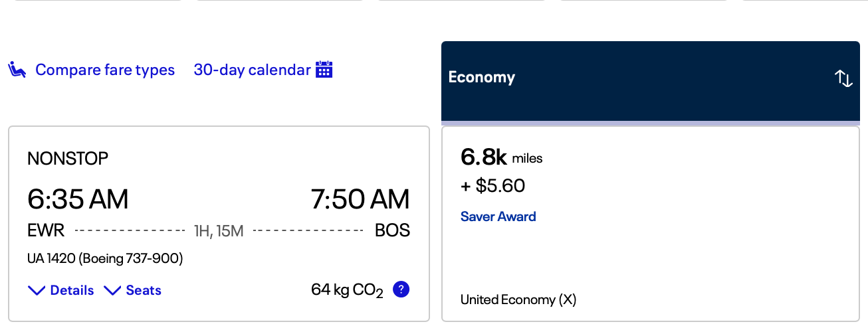Screen dimensions: 868x328
Task: Open the Compare fare types link
Action: click(105, 70)
